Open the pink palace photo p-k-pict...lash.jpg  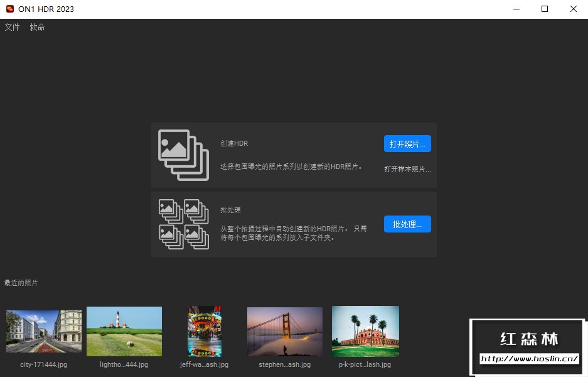[x=365, y=331]
